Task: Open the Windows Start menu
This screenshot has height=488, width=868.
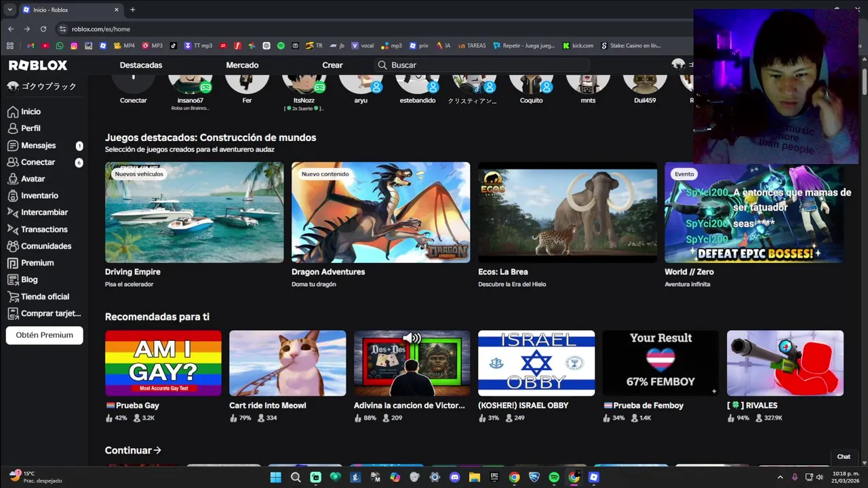Action: [x=275, y=477]
